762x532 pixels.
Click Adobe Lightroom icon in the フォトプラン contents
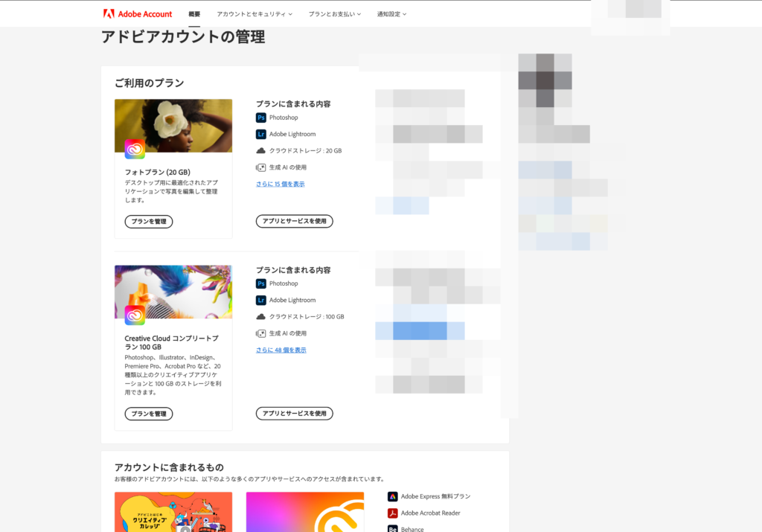point(261,134)
